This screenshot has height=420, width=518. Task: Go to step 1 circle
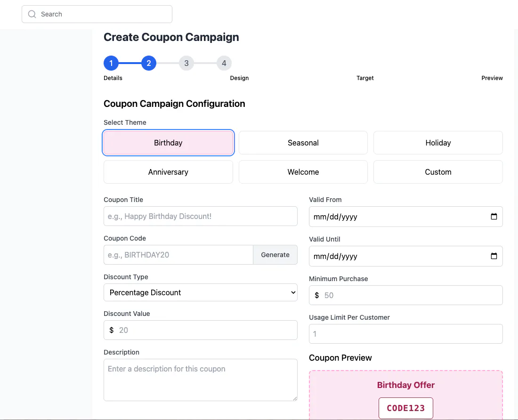(x=111, y=63)
